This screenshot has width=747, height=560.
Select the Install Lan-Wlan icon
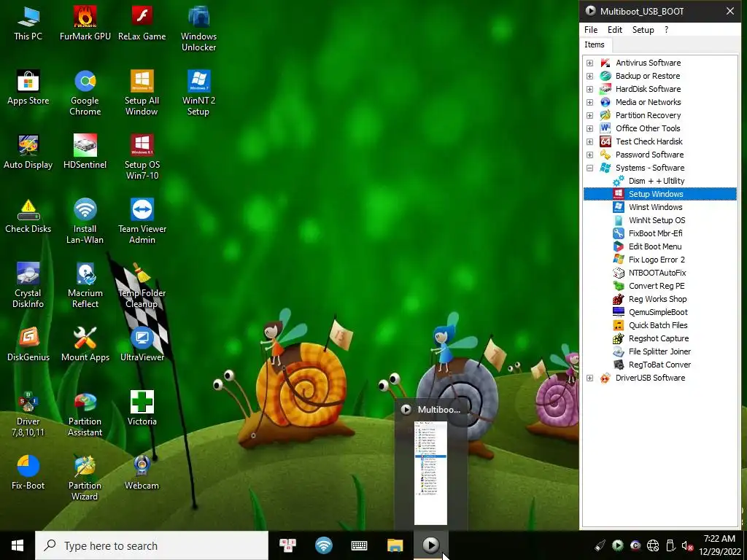coord(85,222)
